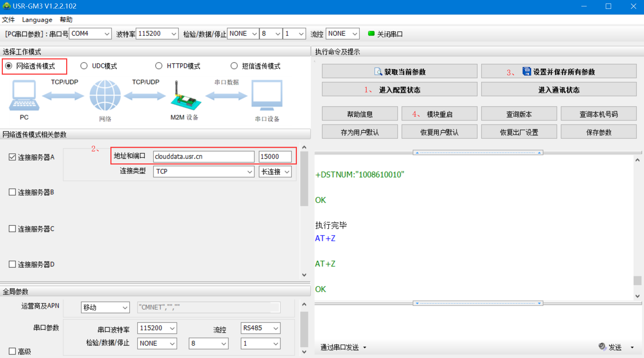Select the UDC模式 radio button
The image size is (644, 358).
(x=84, y=66)
